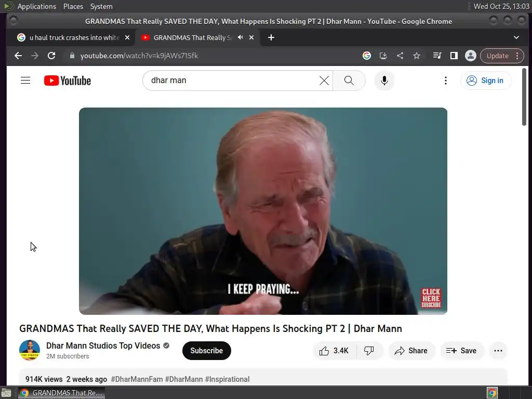Click #DharMannFam hashtag
This screenshot has height=399, width=532.
[137, 379]
